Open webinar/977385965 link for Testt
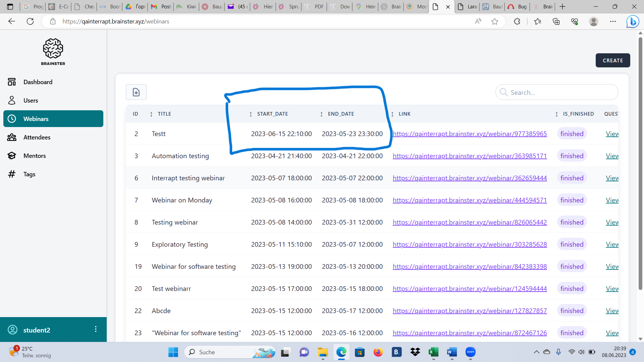644x362 pixels. 470,134
